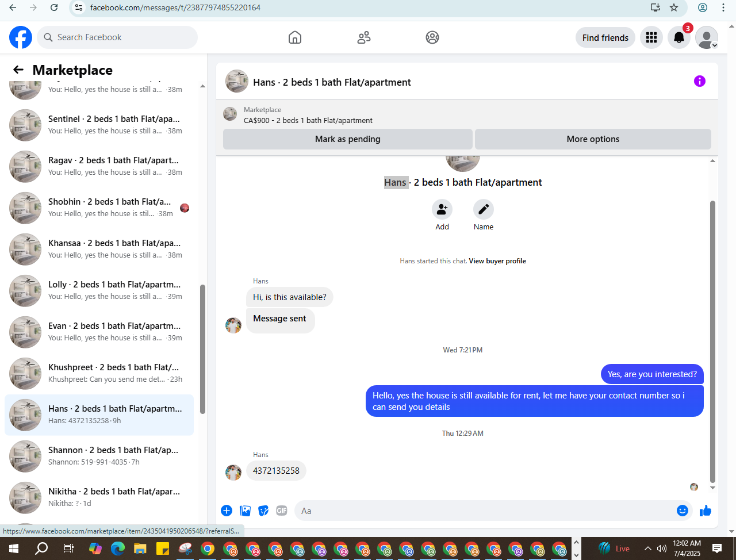This screenshot has width=736, height=560.
Task: Reload the browser page
Action: pyautogui.click(x=54, y=7)
